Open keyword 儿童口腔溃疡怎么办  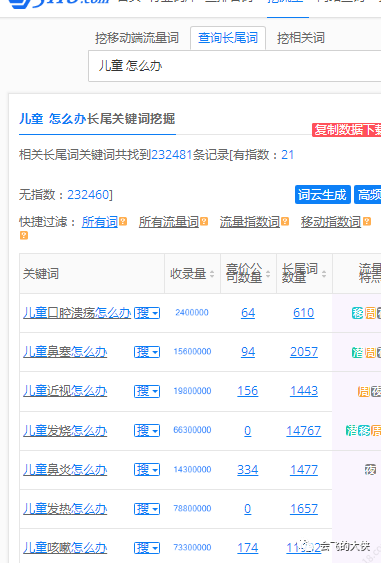click(x=77, y=313)
